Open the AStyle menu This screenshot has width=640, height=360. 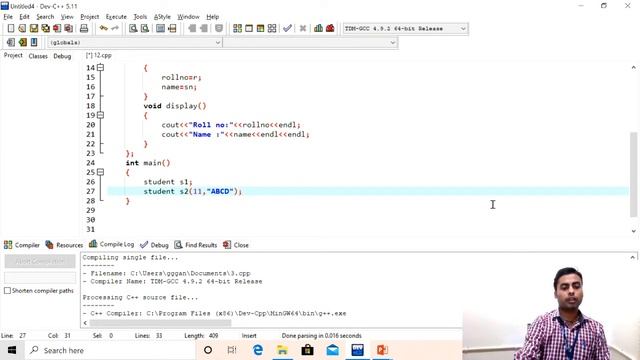[162, 17]
